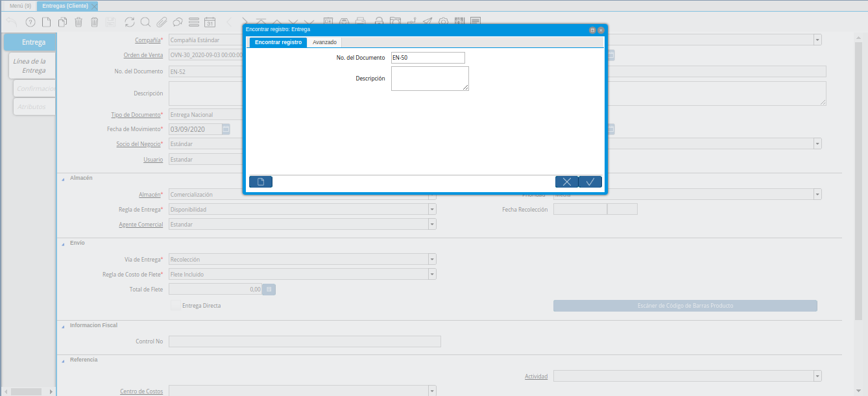
Task: Collapse the Almacén section
Action: [x=63, y=179]
